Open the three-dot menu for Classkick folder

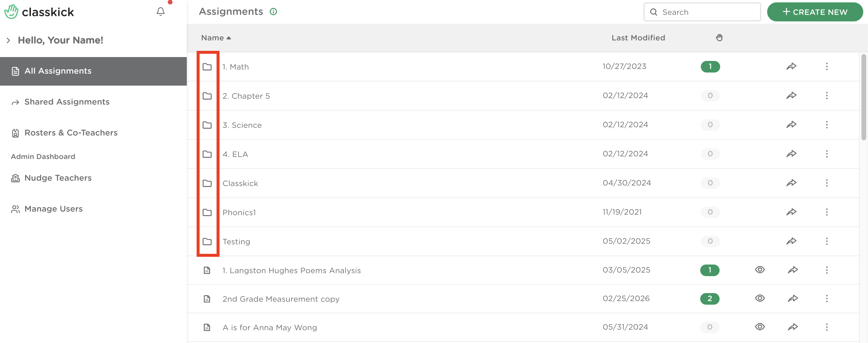click(827, 183)
